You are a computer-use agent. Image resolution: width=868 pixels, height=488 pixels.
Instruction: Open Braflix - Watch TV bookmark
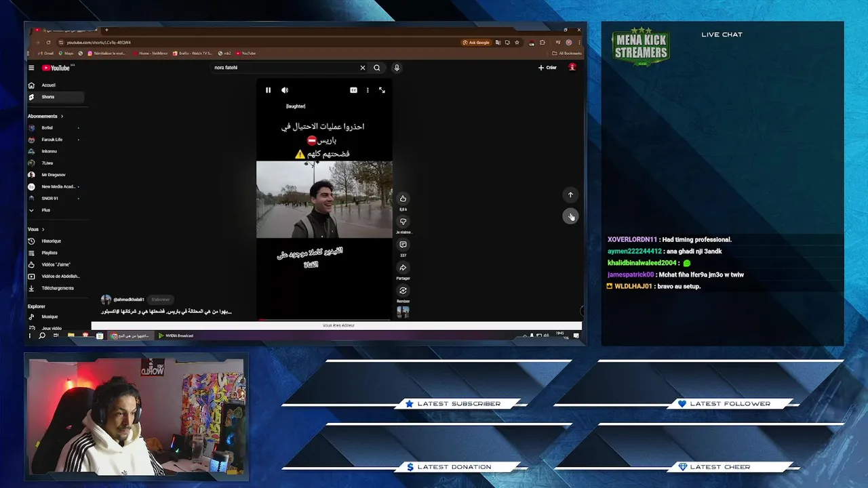click(193, 53)
